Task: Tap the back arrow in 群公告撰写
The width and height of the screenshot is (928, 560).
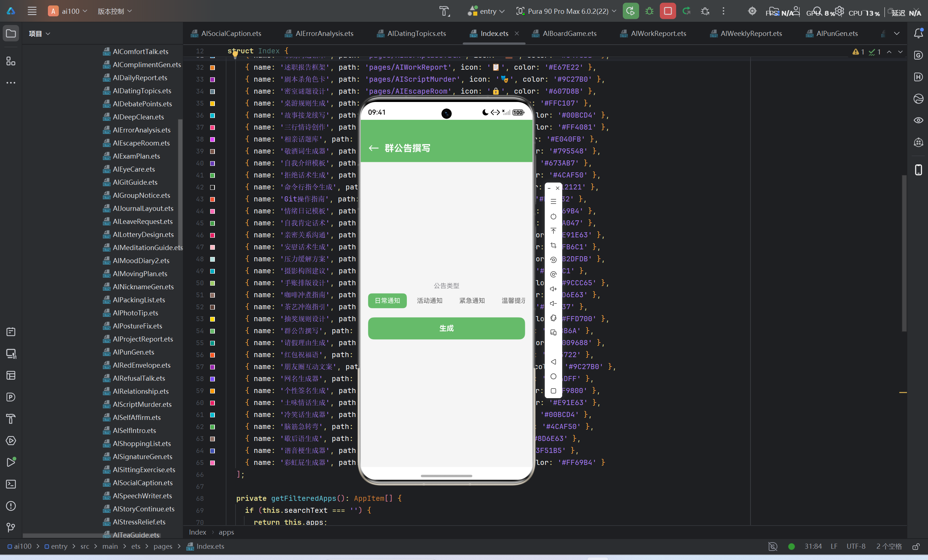Action: tap(373, 148)
